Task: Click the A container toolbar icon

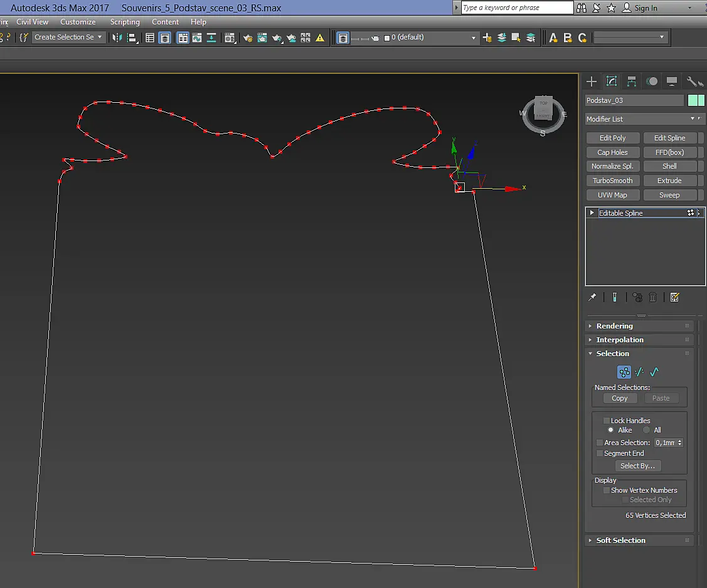Action: tap(553, 38)
